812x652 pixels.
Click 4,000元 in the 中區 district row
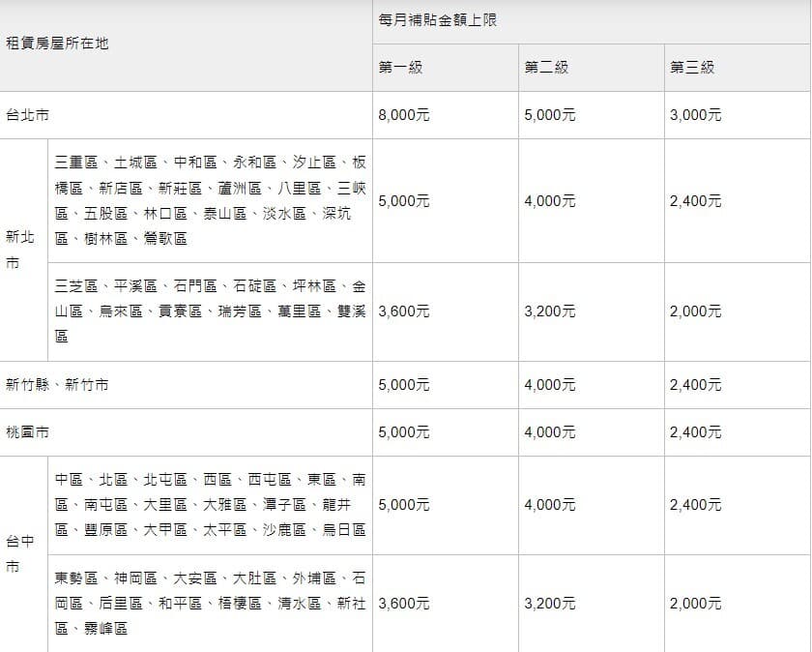(550, 505)
